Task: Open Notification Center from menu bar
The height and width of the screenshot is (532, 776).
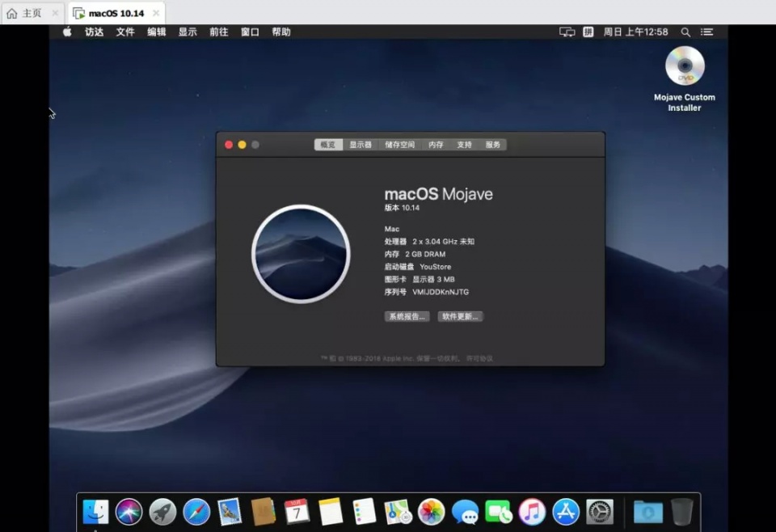Action: click(x=706, y=32)
